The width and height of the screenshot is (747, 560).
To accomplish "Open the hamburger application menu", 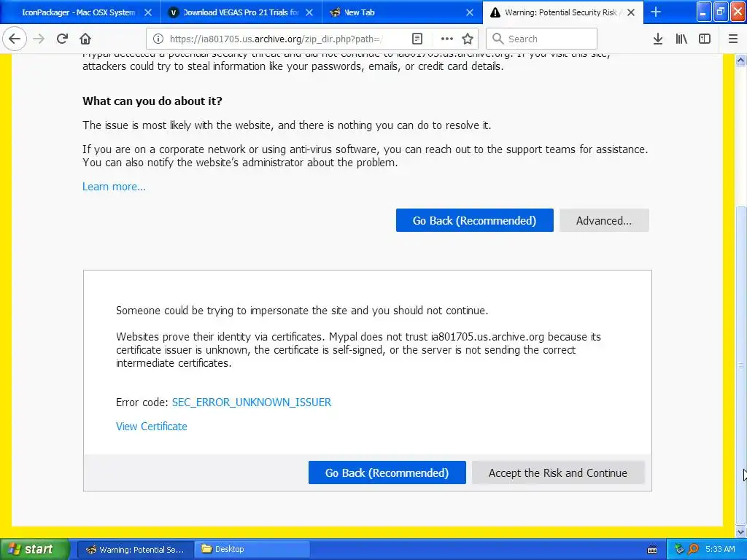I will coord(733,39).
